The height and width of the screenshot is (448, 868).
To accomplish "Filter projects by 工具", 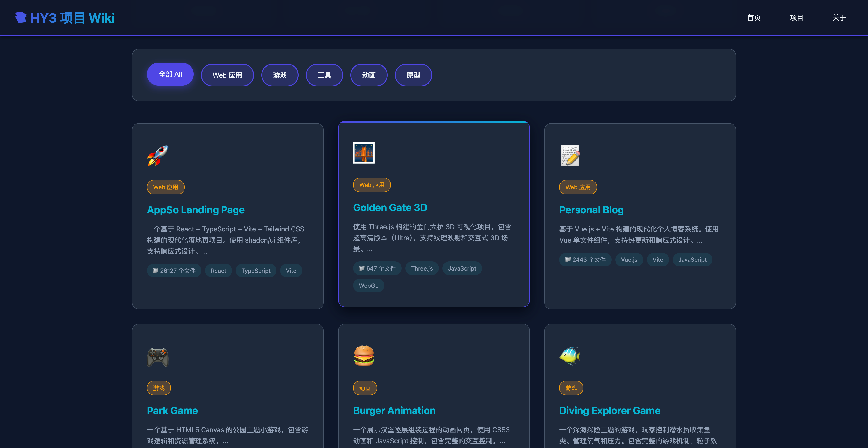I will tap(324, 75).
